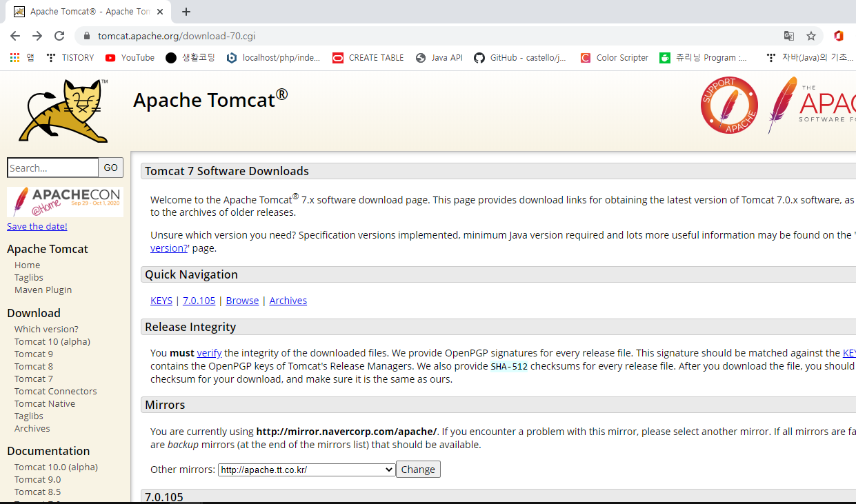The width and height of the screenshot is (856, 504).
Task: Click the browser back arrow
Action: [x=15, y=36]
